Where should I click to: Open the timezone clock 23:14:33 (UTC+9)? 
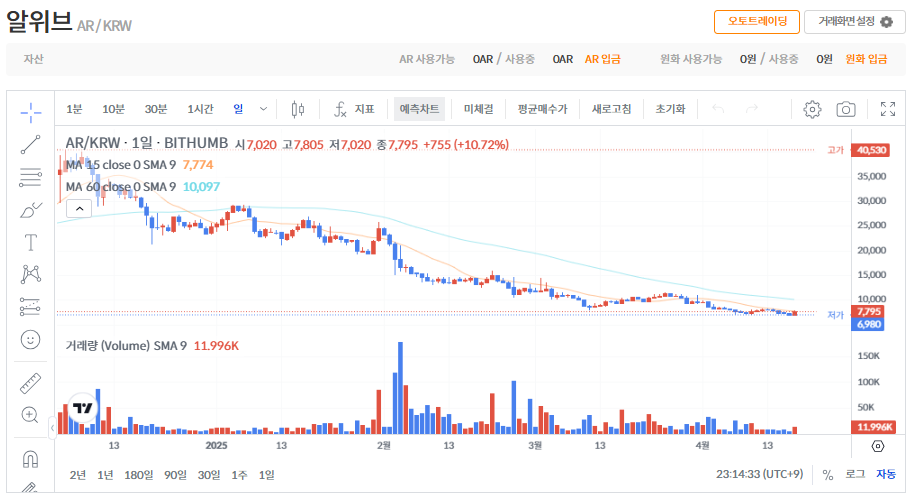tap(759, 474)
